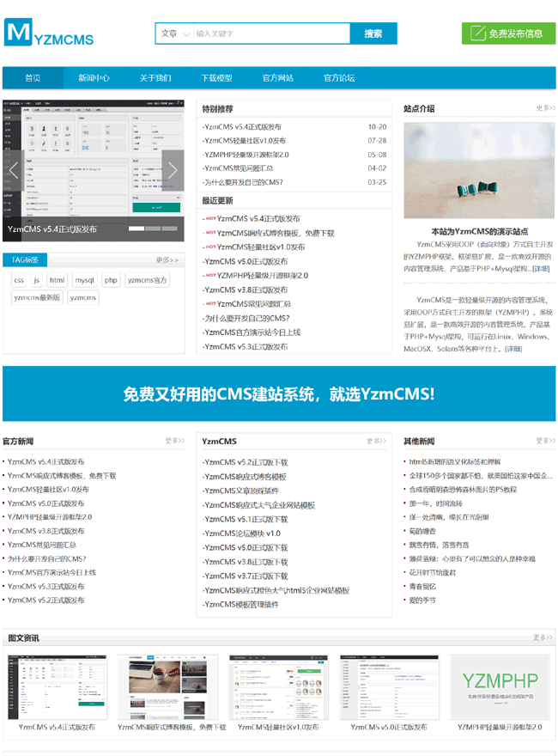Open the 关于我们 nav item
This screenshot has width=558, height=756.
coord(155,77)
